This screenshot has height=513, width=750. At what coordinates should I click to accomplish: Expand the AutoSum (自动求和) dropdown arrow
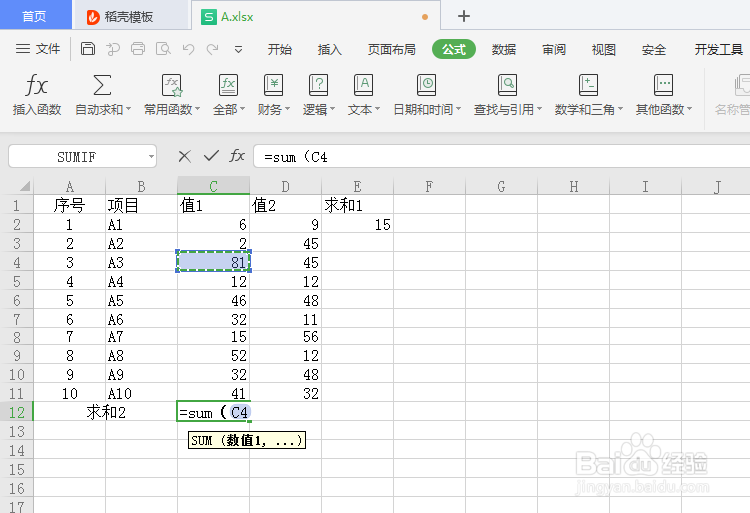tap(129, 109)
